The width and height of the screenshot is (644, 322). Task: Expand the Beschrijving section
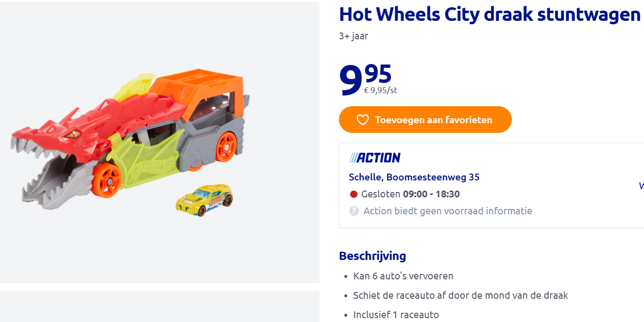(373, 256)
